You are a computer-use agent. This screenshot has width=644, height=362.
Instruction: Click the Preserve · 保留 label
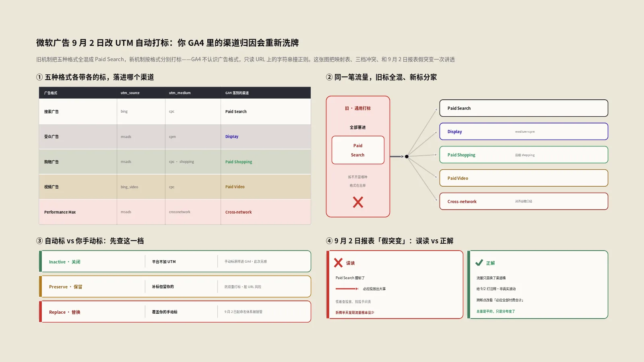click(x=66, y=287)
